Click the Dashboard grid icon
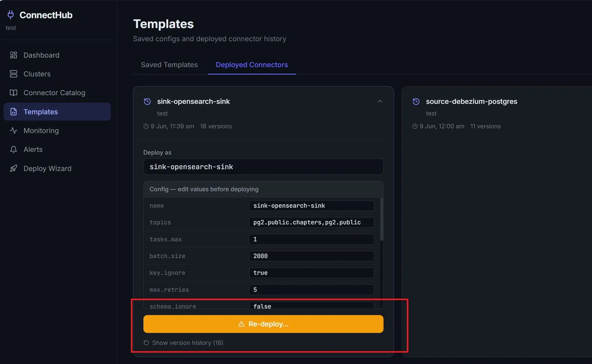 point(14,55)
